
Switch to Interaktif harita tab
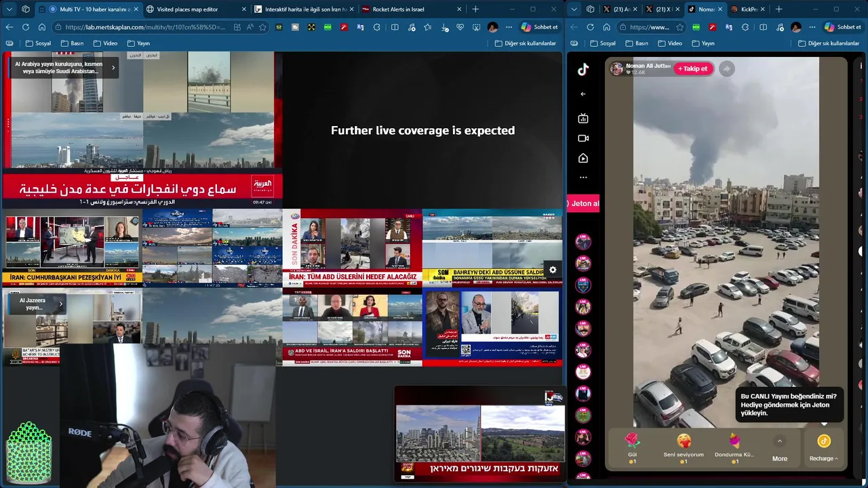click(302, 9)
